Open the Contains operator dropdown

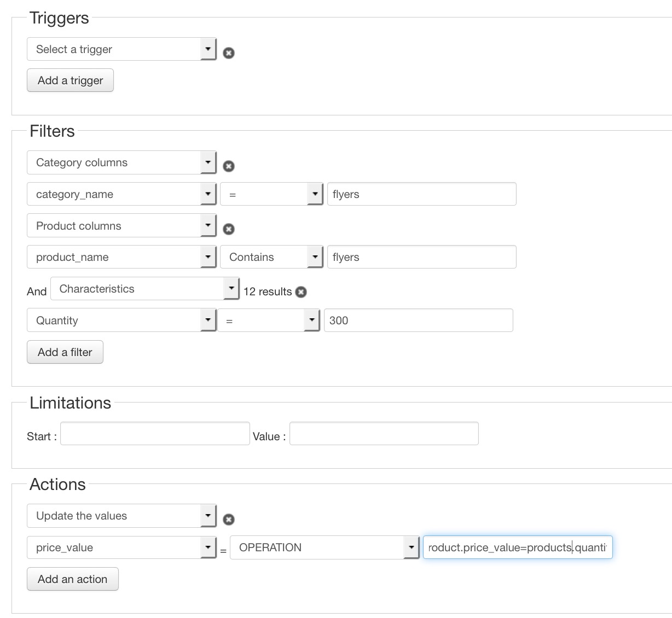click(x=271, y=257)
